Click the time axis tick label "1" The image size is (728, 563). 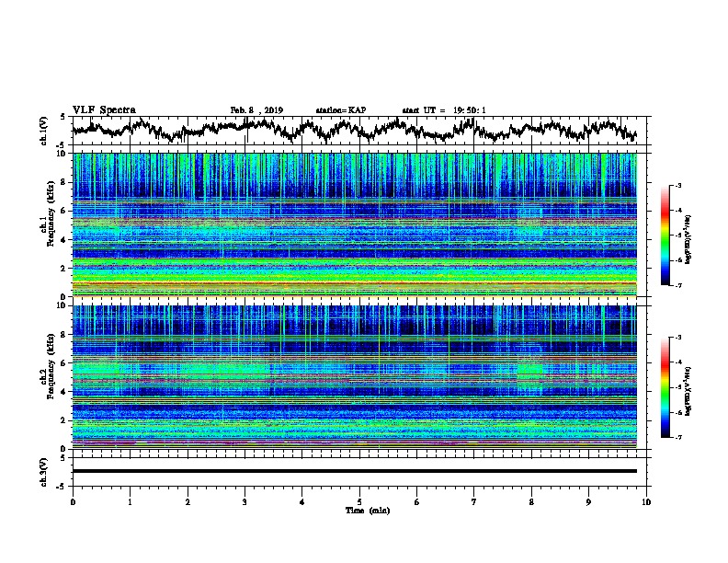click(130, 502)
